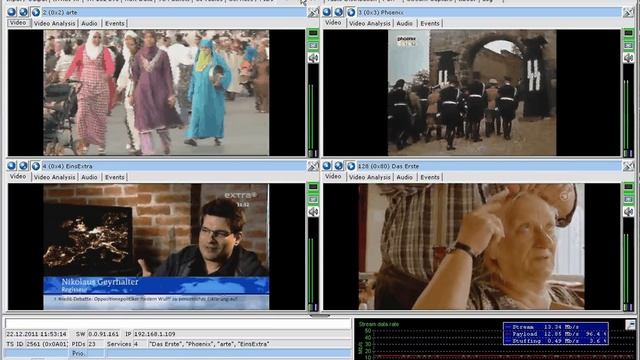Open the Audio tab in EinsExtra panel
This screenshot has height=360, width=640.
point(89,177)
